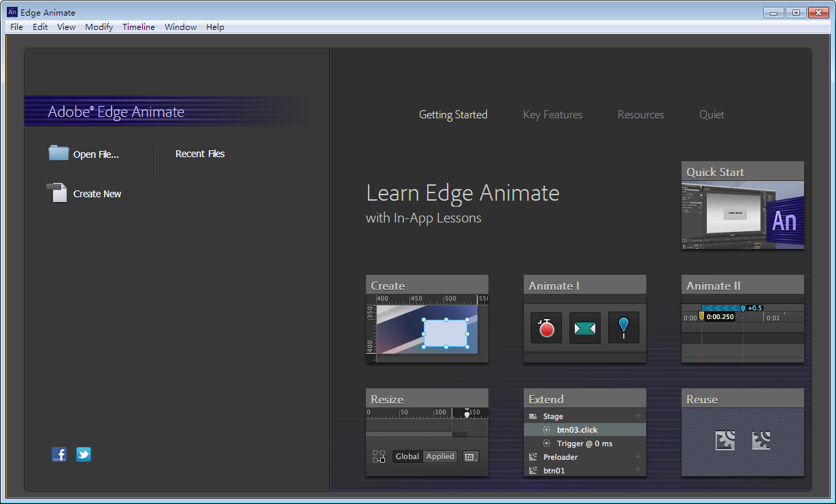Select the btn01 row in Extend
The height and width of the screenshot is (504, 836).
585,470
